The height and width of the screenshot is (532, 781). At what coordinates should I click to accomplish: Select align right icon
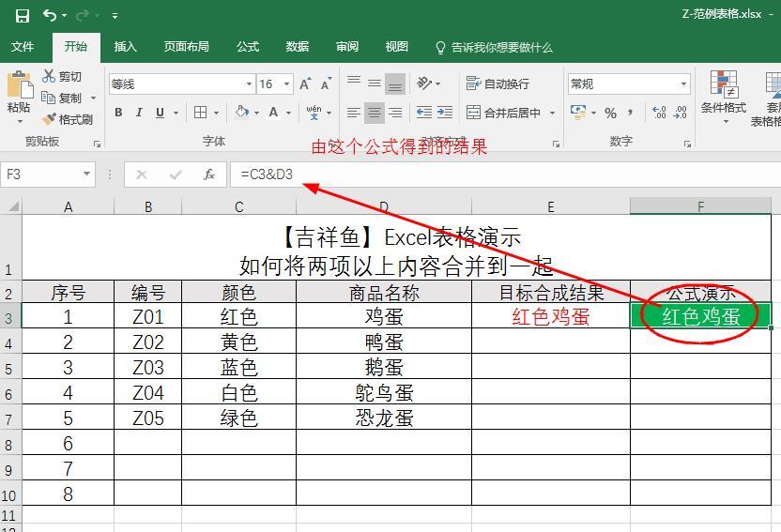(395, 113)
